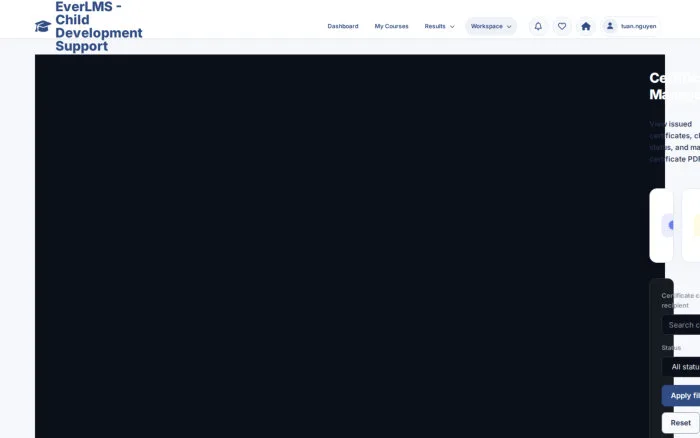Open the All statuses dropdown

click(x=681, y=367)
